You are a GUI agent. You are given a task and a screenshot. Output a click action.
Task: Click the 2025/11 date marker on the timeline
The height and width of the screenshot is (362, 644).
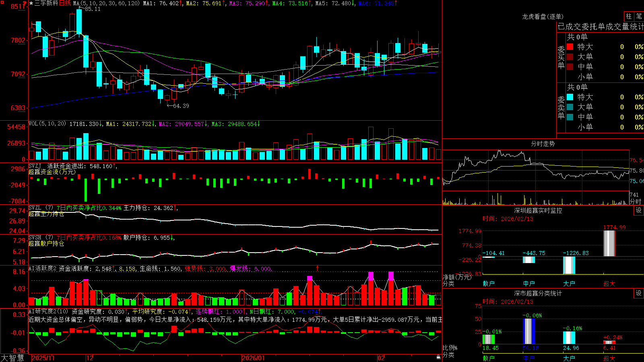click(x=43, y=358)
